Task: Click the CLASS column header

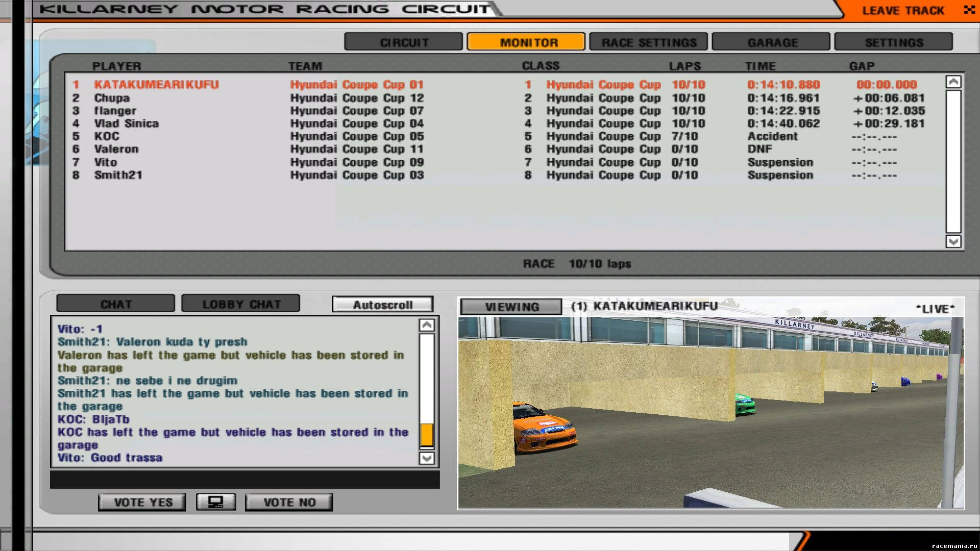Action: pyautogui.click(x=541, y=66)
